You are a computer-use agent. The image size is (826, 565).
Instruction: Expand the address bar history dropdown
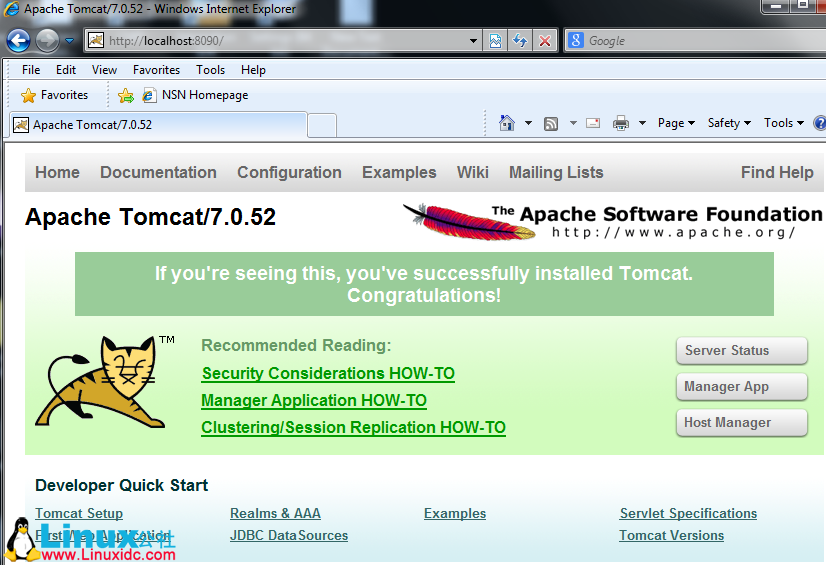(473, 41)
